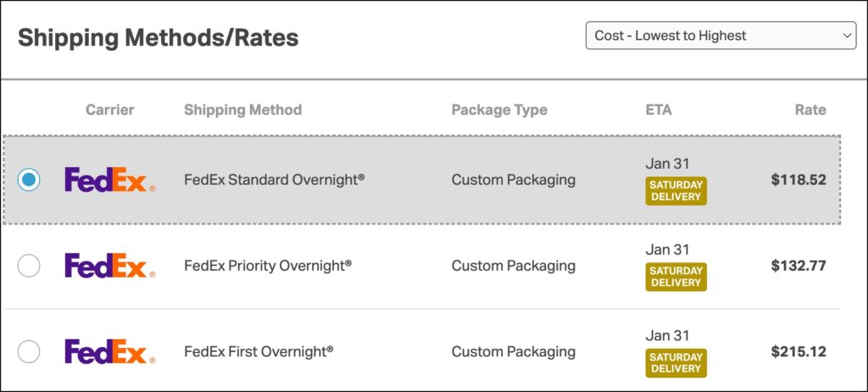
Task: Click the Saturday Delivery badge for Standard Overnight
Action: click(x=676, y=191)
